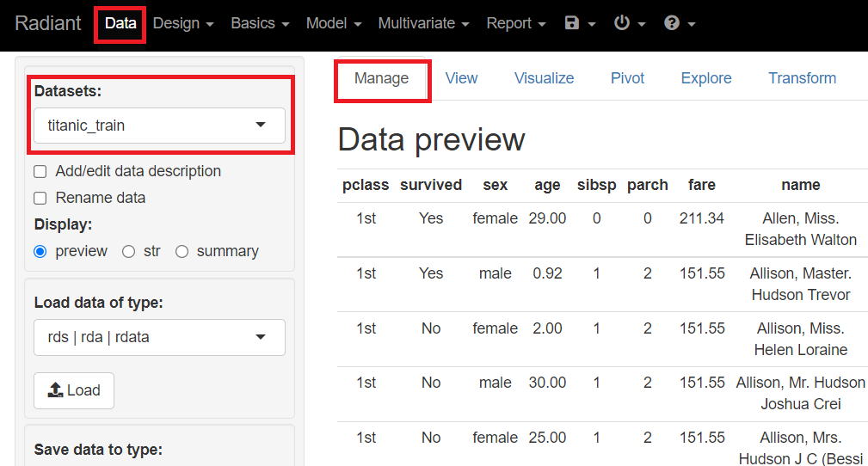Click the Load button
Image resolution: width=868 pixels, height=466 pixels.
[x=74, y=390]
